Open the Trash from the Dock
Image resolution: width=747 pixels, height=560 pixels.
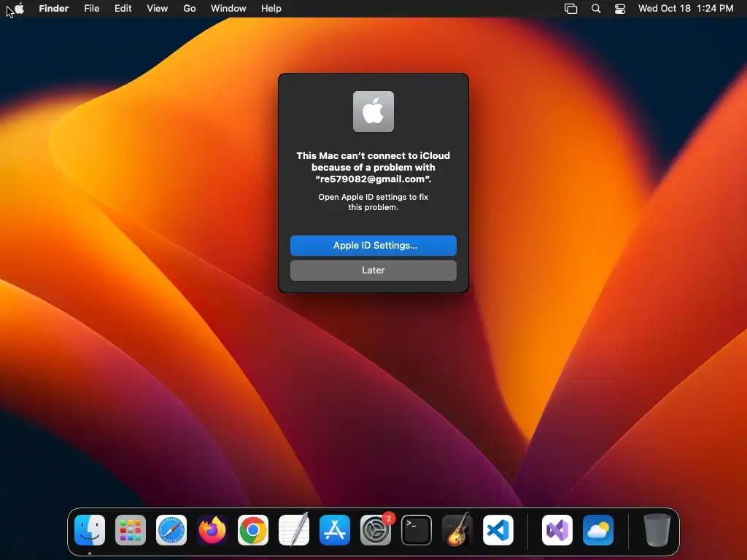click(x=657, y=530)
